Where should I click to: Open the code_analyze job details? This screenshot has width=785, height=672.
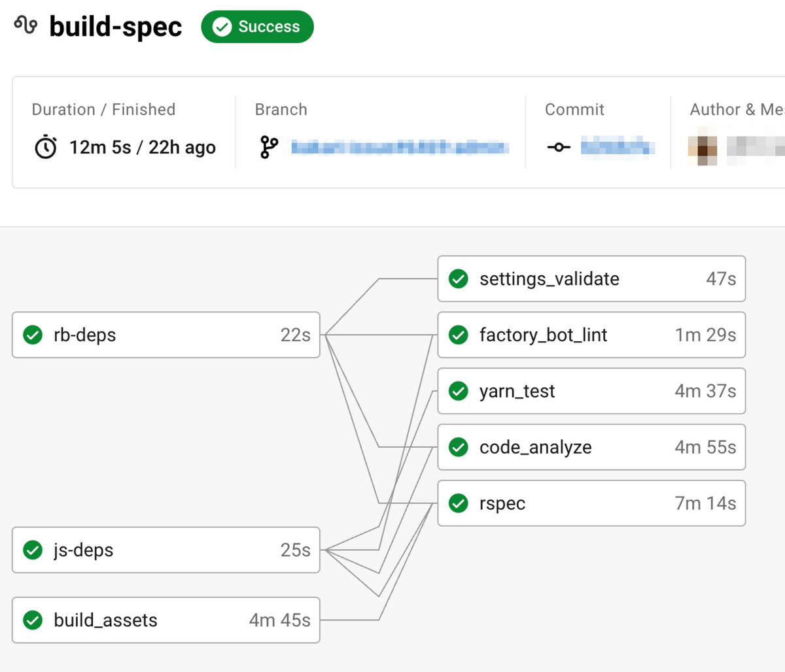tap(591, 447)
